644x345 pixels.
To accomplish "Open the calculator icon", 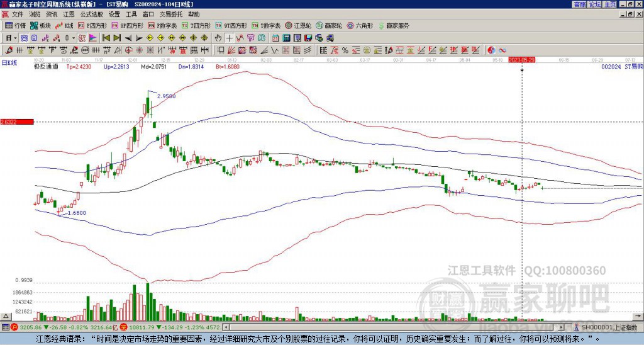I will pyautogui.click(x=286, y=38).
